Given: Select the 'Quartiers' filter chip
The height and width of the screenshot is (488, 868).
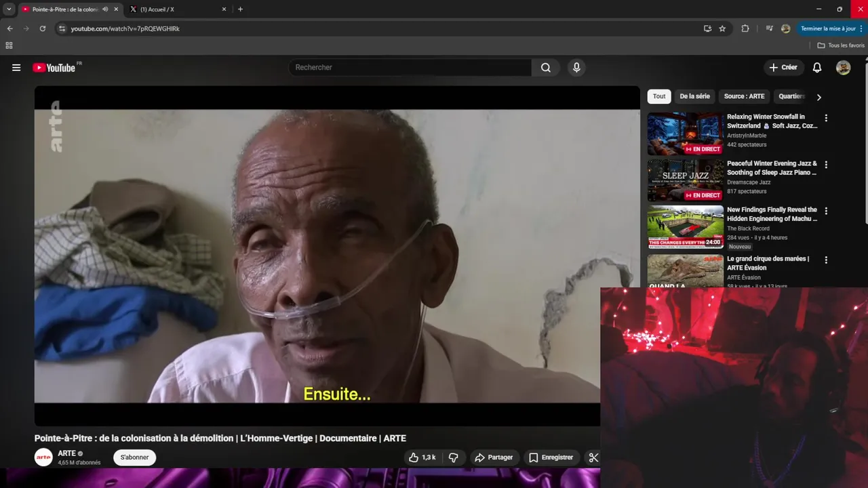Looking at the screenshot, I should (x=791, y=96).
